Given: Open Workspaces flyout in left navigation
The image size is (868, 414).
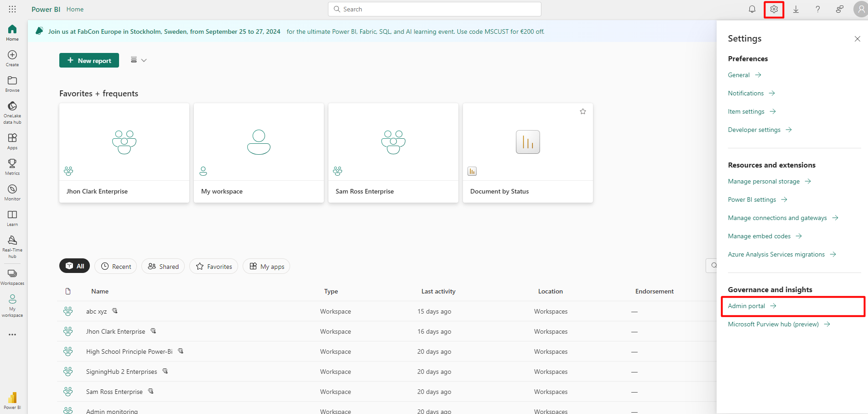Looking at the screenshot, I should tap(12, 277).
